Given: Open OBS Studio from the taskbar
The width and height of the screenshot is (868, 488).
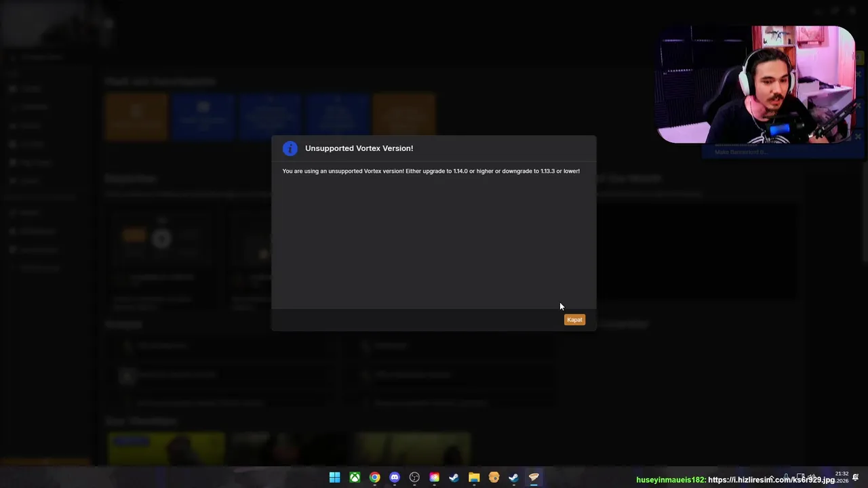Looking at the screenshot, I should coord(414,478).
